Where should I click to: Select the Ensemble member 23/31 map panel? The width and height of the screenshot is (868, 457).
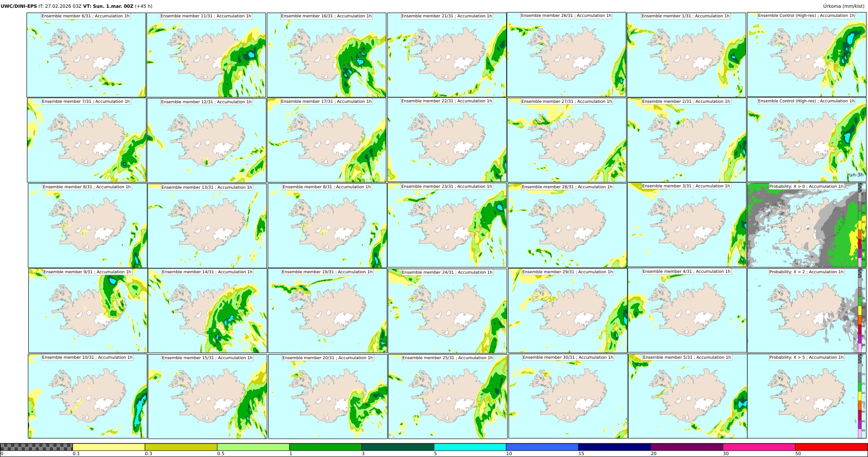tap(447, 225)
